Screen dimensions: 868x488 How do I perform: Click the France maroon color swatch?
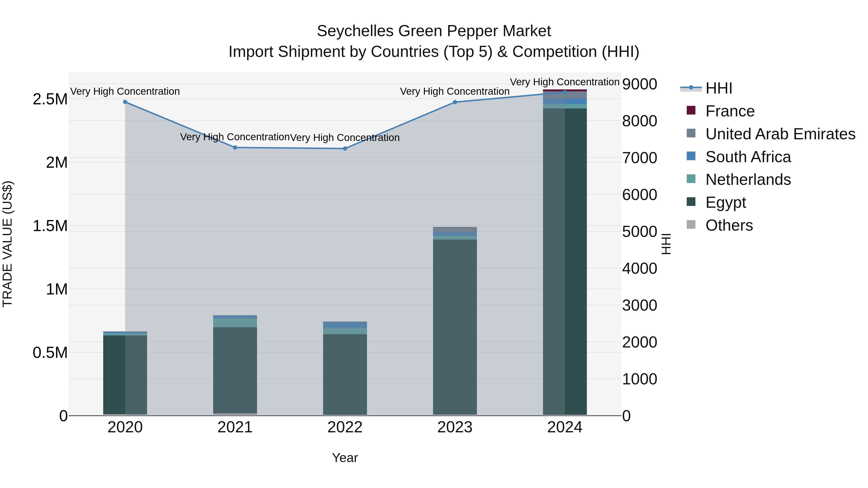691,110
